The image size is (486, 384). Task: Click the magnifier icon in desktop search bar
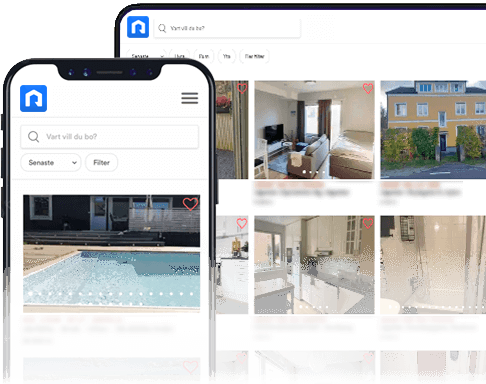(162, 28)
